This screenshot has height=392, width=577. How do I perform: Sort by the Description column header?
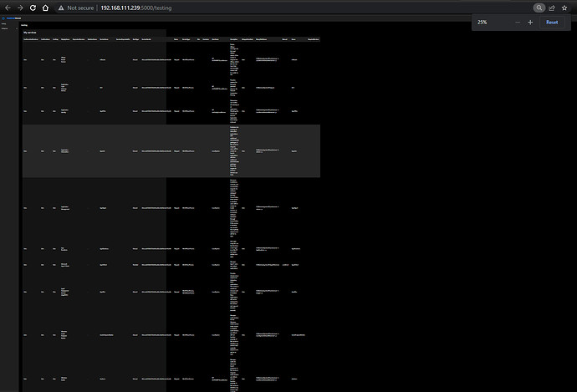coord(234,39)
